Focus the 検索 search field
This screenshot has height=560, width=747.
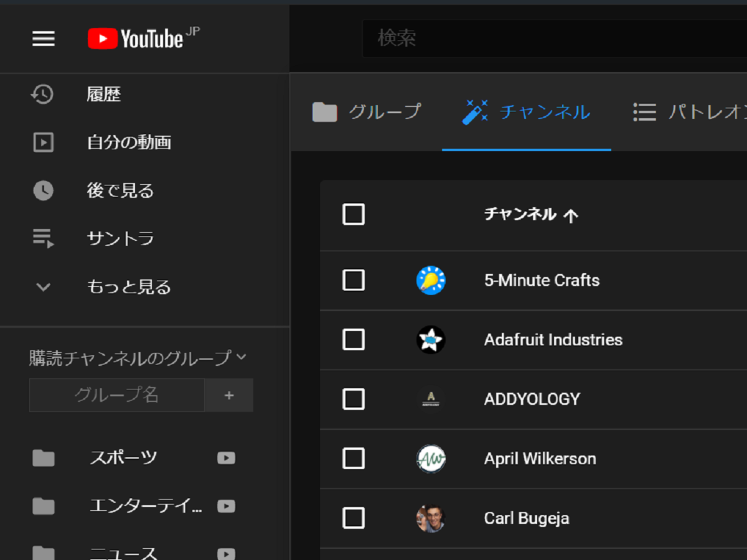[554, 39]
